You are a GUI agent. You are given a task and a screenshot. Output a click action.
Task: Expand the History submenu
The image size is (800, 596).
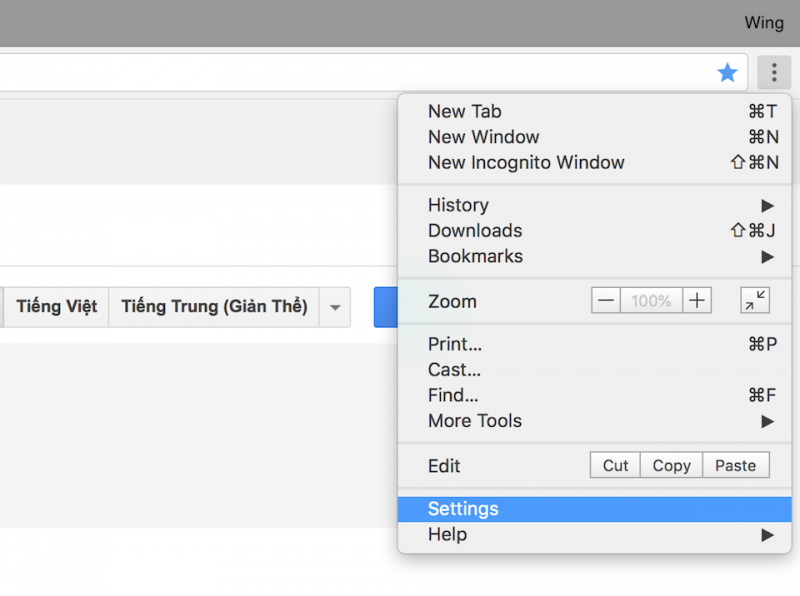pos(600,205)
